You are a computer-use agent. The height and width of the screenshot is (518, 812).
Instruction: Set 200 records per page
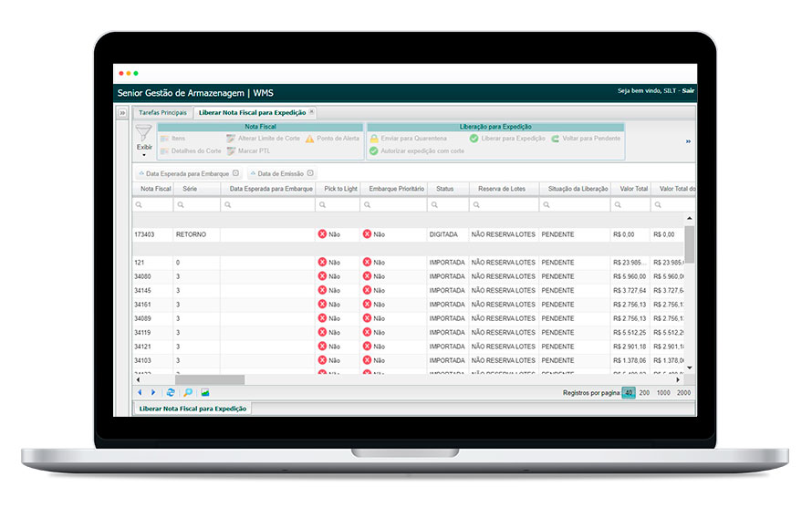point(644,393)
